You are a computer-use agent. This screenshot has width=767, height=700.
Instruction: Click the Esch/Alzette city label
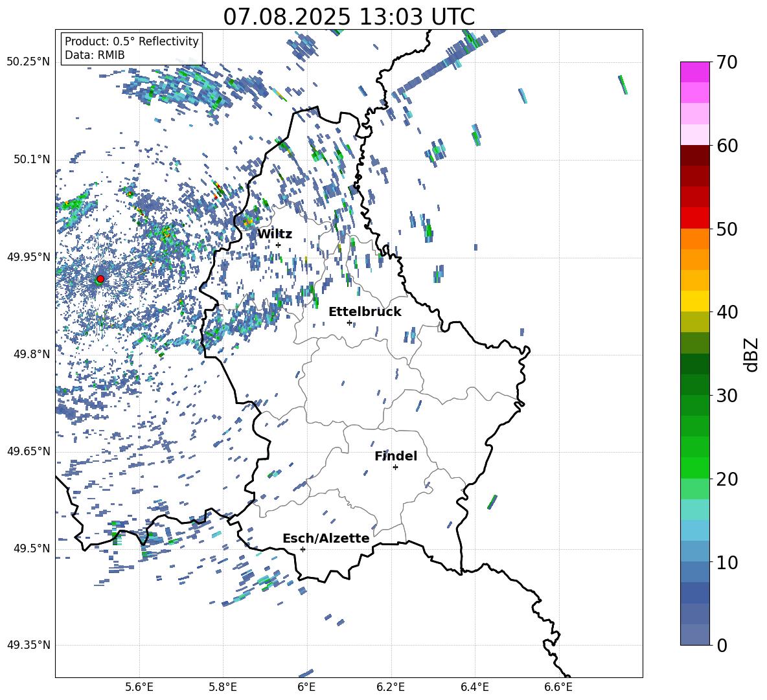coord(326,538)
